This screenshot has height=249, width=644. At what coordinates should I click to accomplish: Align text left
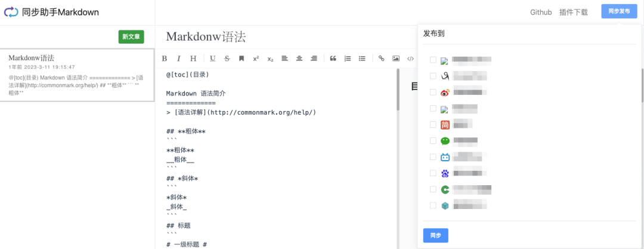[x=284, y=59]
